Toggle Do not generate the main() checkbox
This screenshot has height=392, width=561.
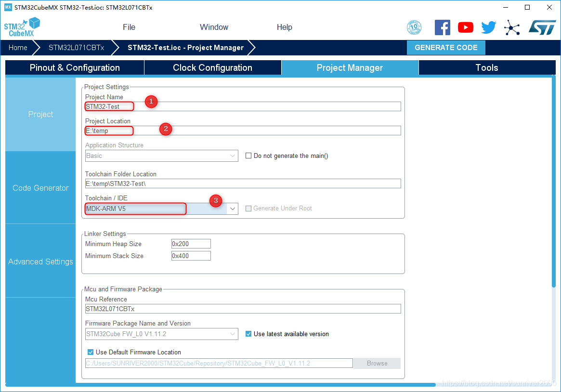coord(248,156)
